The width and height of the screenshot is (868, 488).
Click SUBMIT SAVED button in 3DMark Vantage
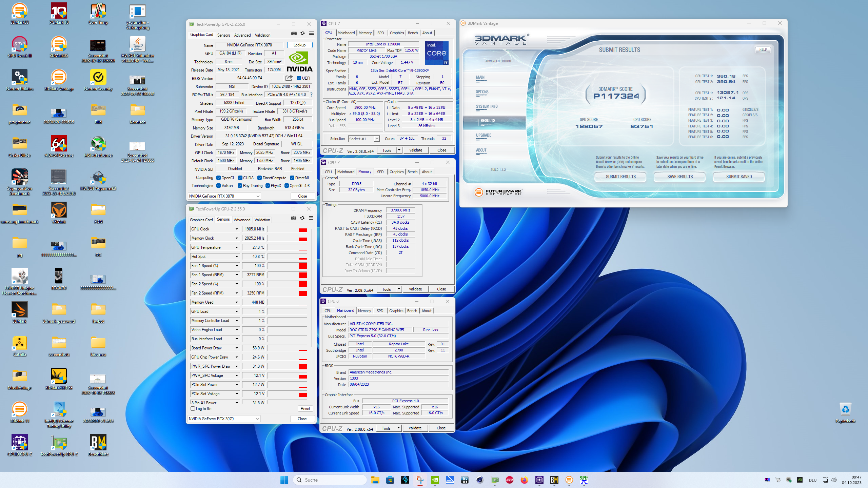pyautogui.click(x=739, y=177)
